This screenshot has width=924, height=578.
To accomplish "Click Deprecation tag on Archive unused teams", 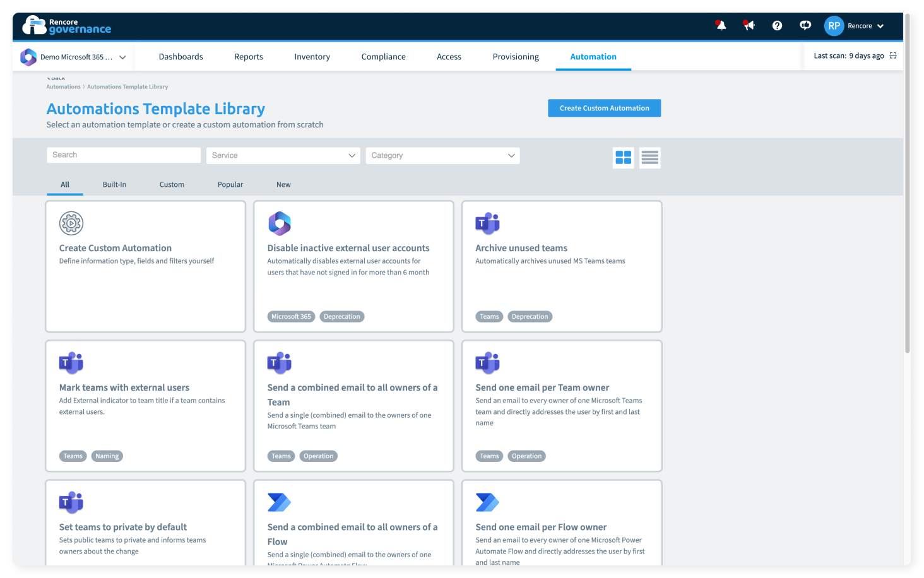I will coord(530,317).
